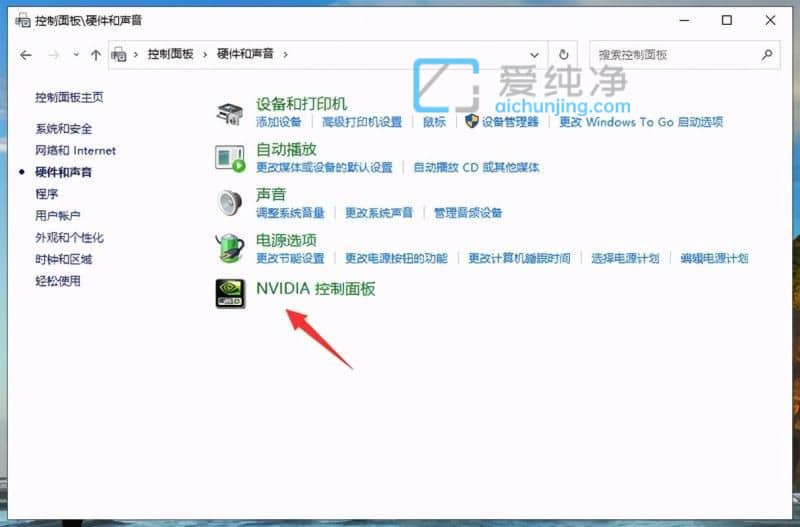
Task: Select 用户帐户 in sidebar
Action: [x=58, y=216]
